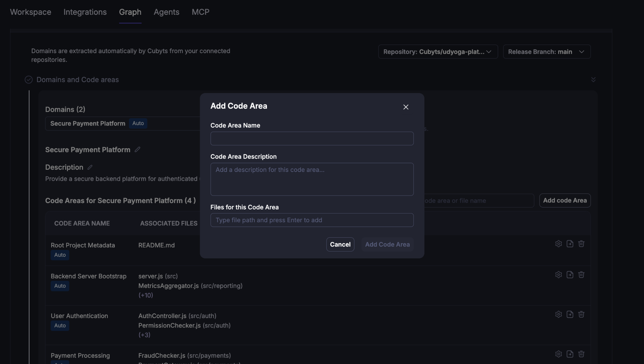The image size is (644, 364).
Task: Go to the Agents tab
Action: tap(166, 12)
